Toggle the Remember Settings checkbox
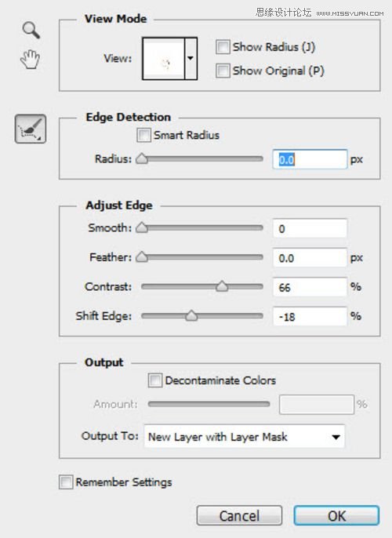 [66, 482]
